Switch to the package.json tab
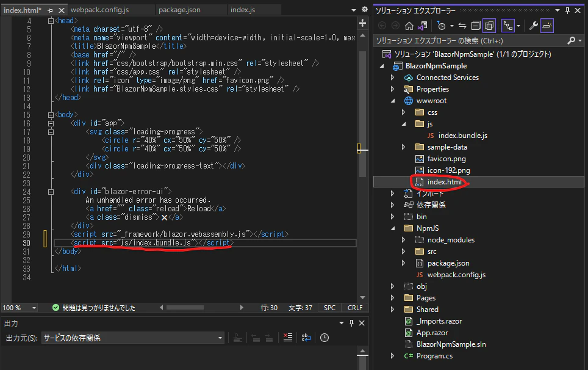This screenshot has height=370, width=588. 179,10
